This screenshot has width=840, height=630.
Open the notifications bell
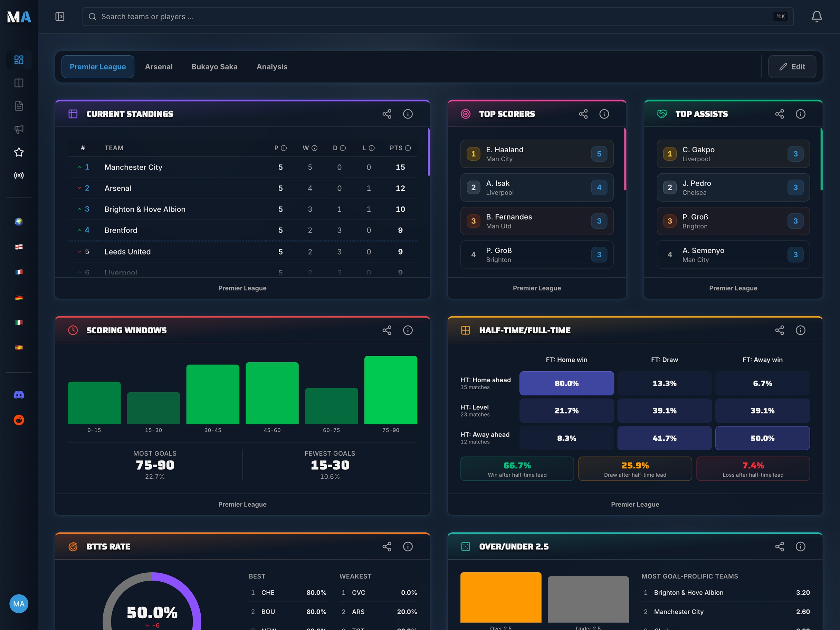[x=817, y=17]
